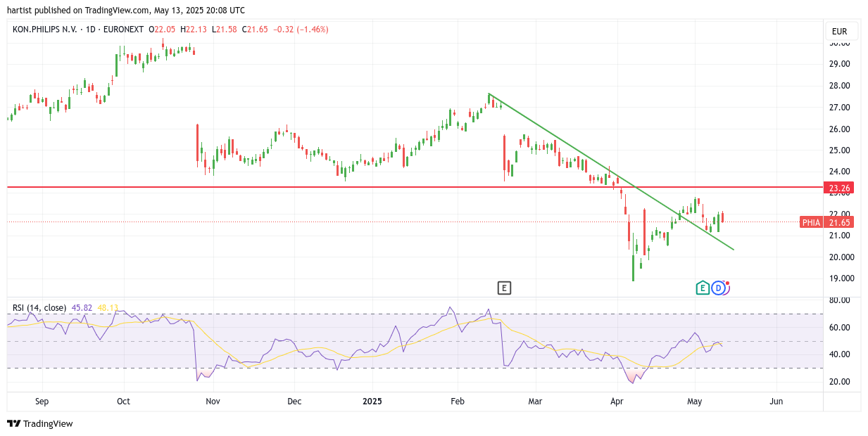Click the low value L21.58

(x=224, y=30)
